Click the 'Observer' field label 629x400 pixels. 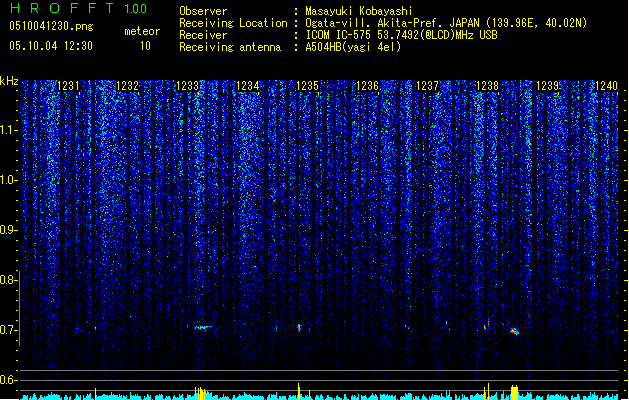pos(203,11)
